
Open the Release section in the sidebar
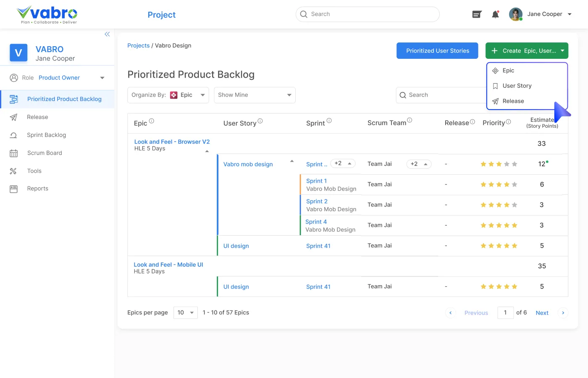click(x=37, y=117)
